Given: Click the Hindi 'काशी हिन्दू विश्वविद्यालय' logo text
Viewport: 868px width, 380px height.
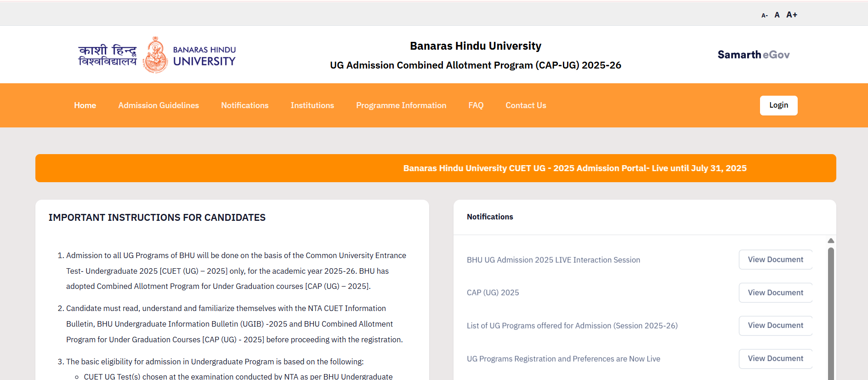Looking at the screenshot, I should [108, 55].
